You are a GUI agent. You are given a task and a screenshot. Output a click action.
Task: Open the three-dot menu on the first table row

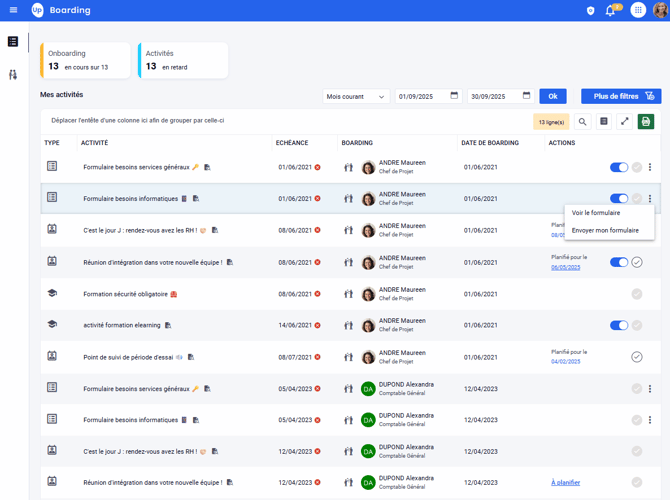pyautogui.click(x=650, y=167)
